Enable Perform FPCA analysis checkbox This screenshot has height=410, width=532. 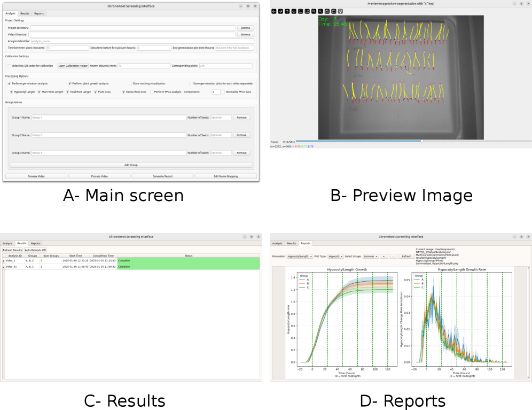pyautogui.click(x=152, y=92)
